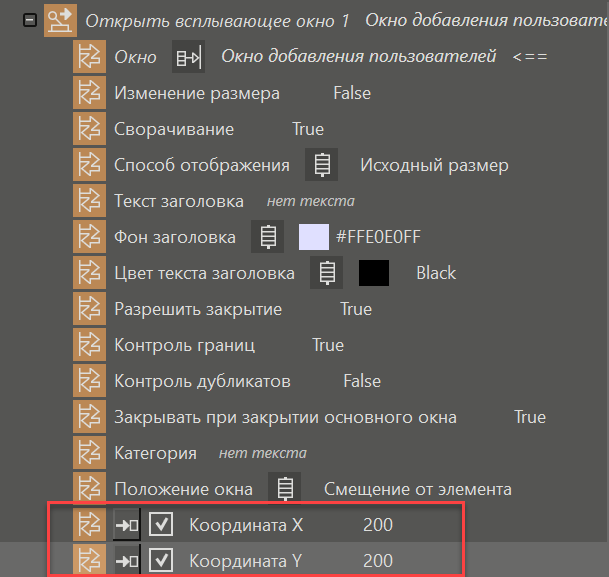
Task: Open the 'Положение окна' list selector
Action: (x=286, y=489)
